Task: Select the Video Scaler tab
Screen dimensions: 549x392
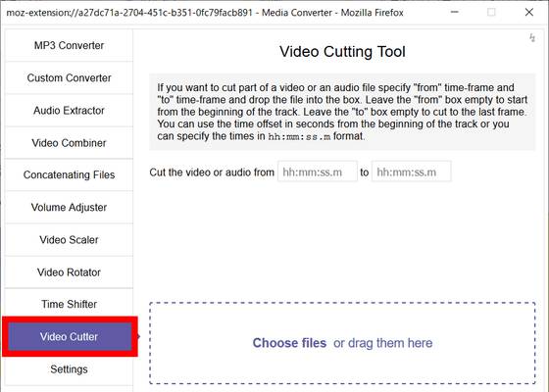Action: tap(69, 240)
